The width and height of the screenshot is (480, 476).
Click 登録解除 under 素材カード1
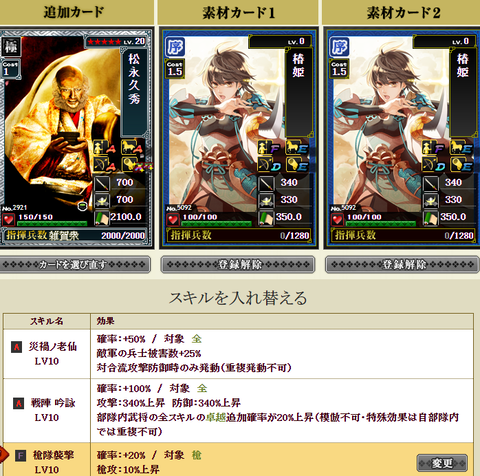238,265
